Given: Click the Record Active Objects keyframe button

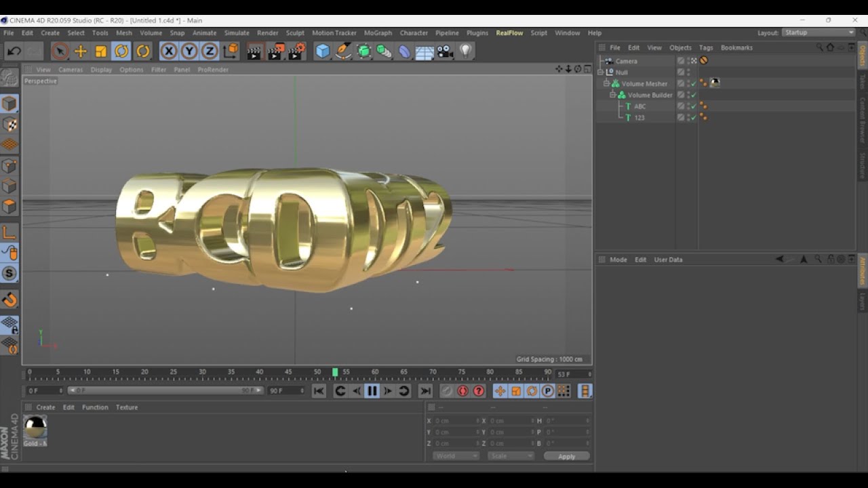Looking at the screenshot, I should 447,391.
